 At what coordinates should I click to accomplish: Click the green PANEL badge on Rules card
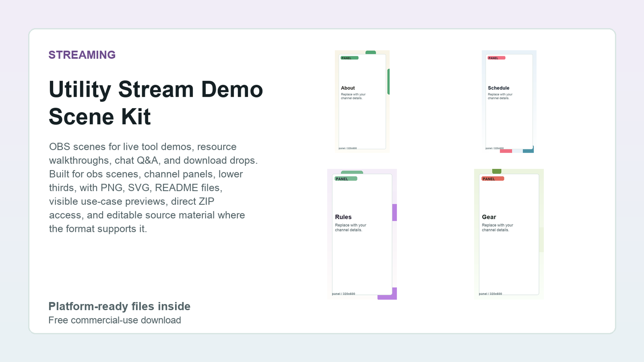(346, 179)
